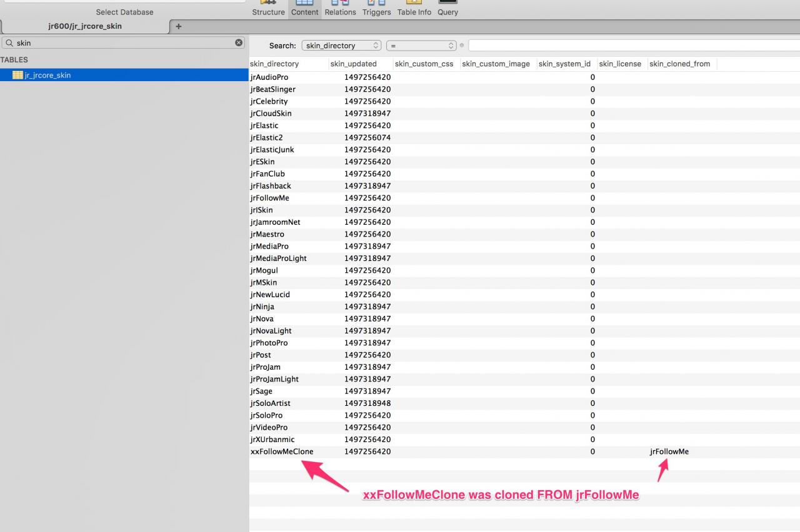Clear the table filter search text
Screen dimensions: 800x532
[239, 42]
